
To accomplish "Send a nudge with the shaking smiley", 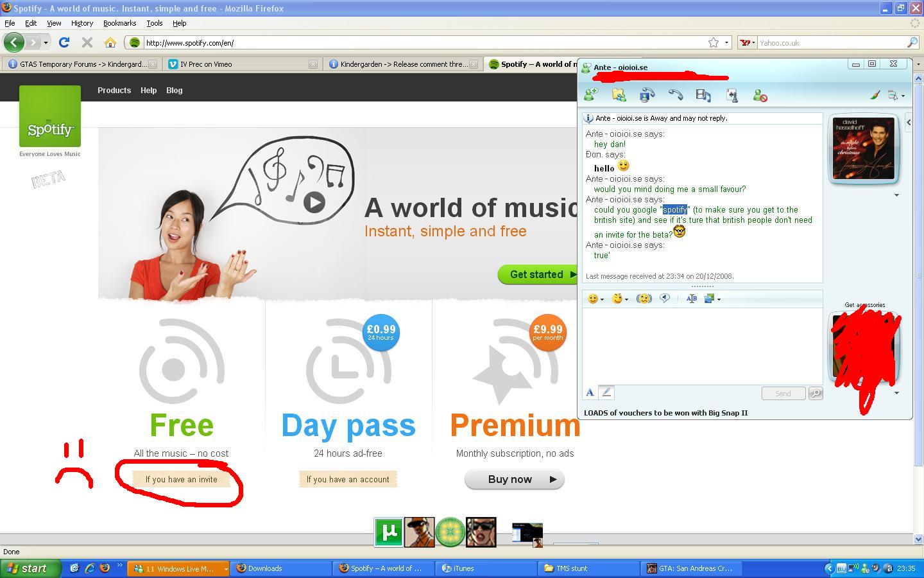I will [644, 299].
